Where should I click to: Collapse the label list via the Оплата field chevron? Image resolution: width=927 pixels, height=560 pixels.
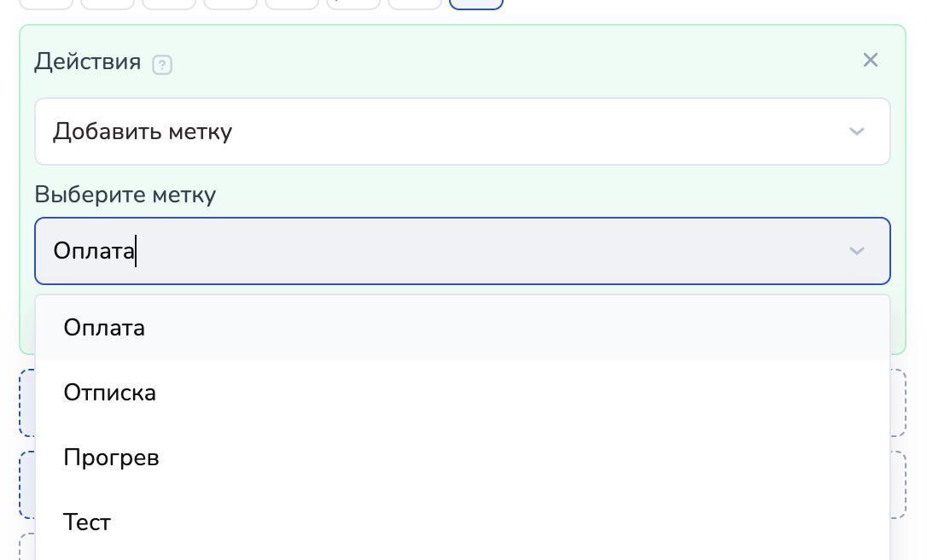click(x=857, y=251)
